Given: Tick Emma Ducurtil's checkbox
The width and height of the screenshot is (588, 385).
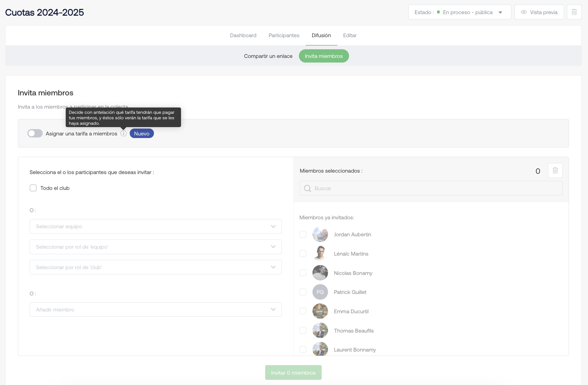Looking at the screenshot, I should pos(303,311).
